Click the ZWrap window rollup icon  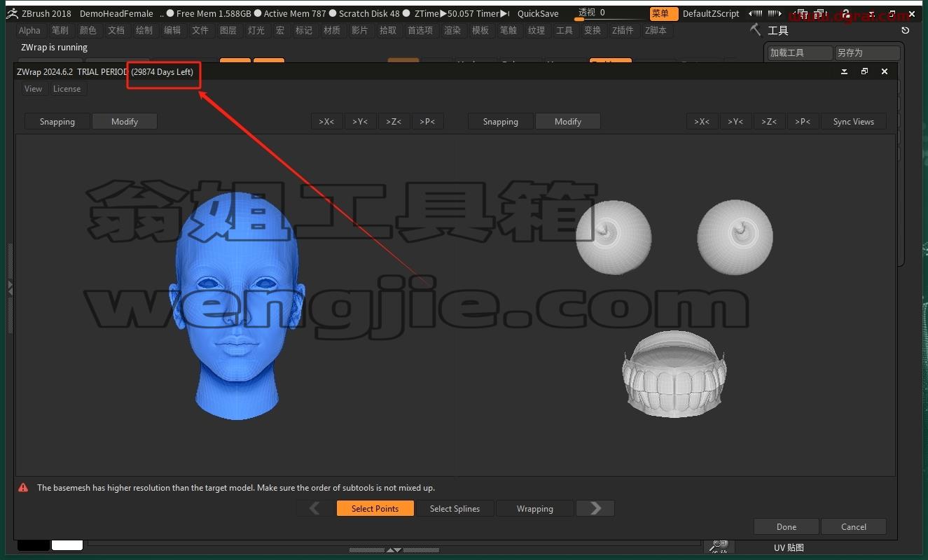tap(844, 71)
